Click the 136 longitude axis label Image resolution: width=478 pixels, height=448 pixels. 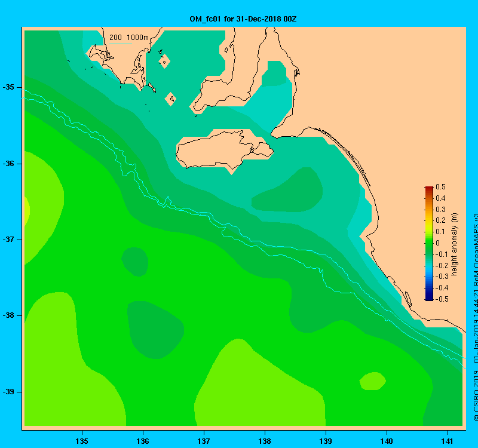[143, 441]
